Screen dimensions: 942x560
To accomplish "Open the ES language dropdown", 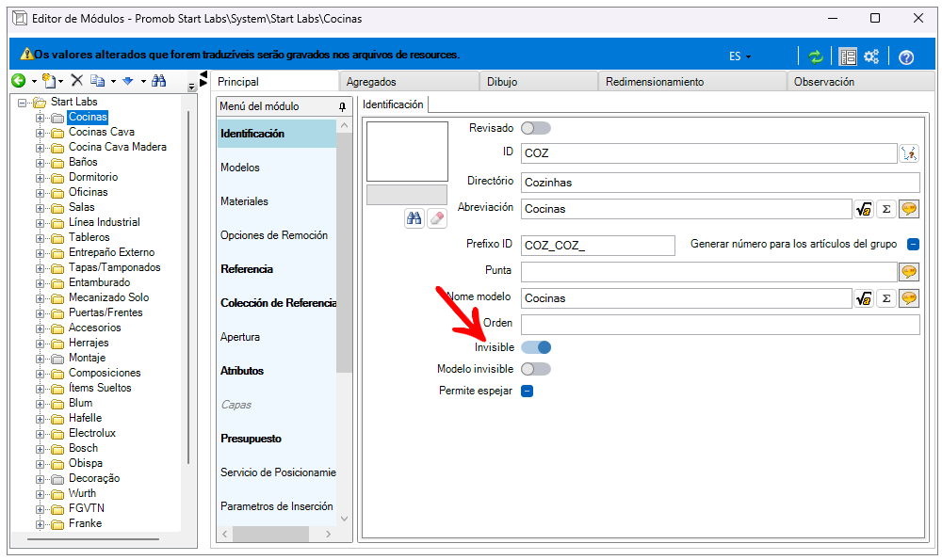I will (x=739, y=56).
